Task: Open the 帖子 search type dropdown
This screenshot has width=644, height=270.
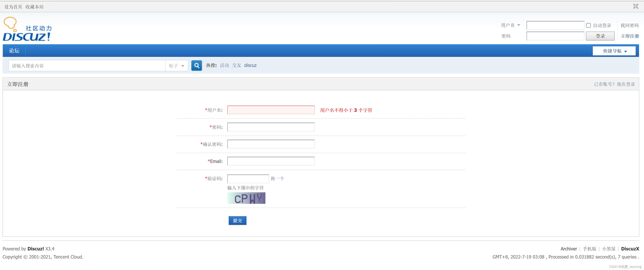Action: (176, 66)
